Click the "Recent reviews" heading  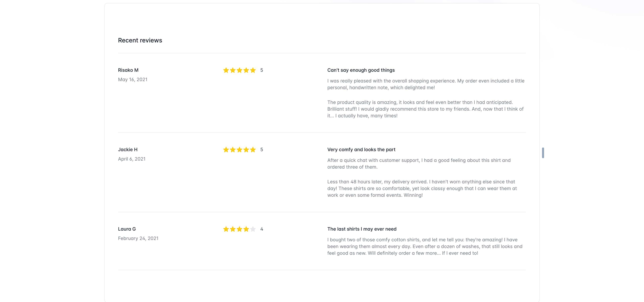pos(140,40)
